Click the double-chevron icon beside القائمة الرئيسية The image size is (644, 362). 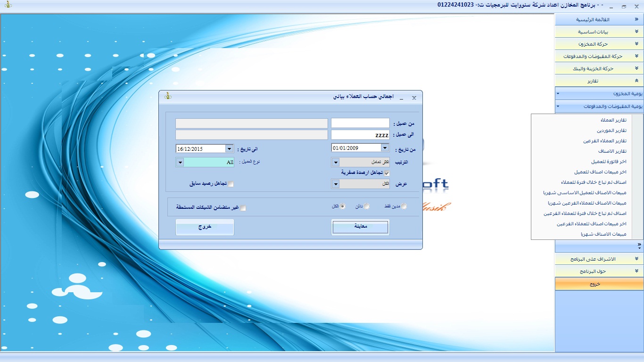[636, 20]
